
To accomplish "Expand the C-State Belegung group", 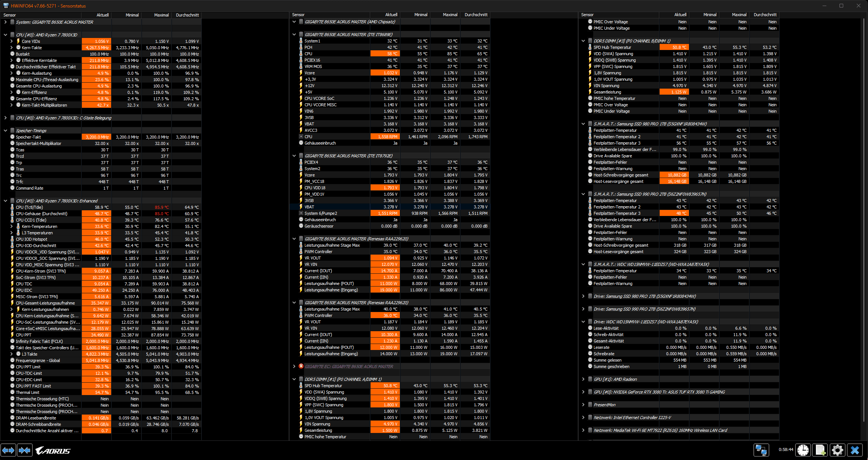I will (6, 118).
